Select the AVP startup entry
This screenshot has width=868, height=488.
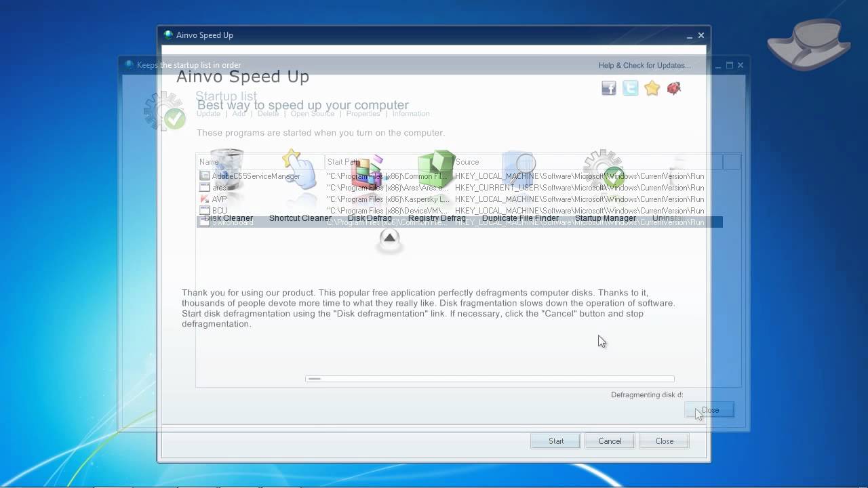tap(459, 199)
